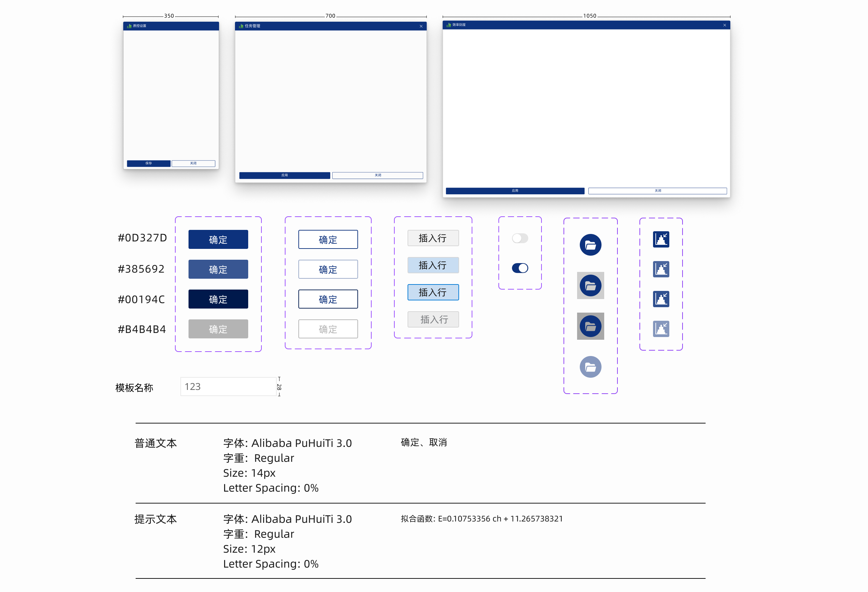
Task: Click the folder icon on dark gray background
Action: [590, 327]
